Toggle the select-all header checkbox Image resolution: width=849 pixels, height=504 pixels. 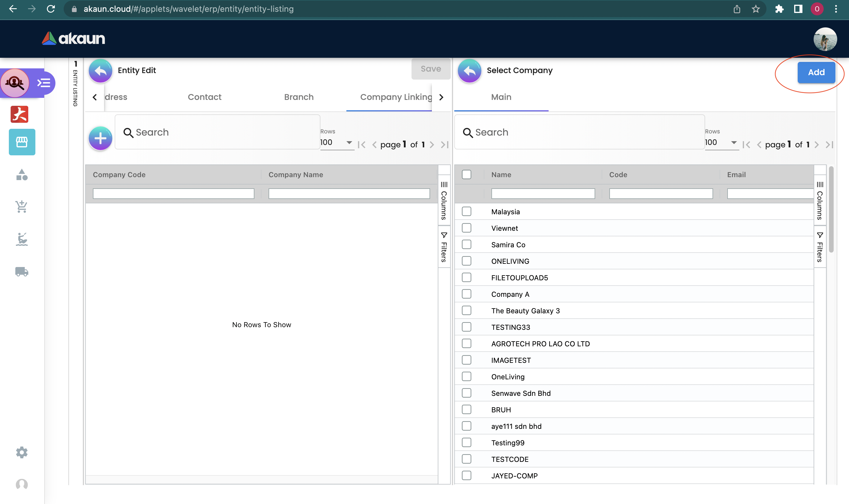click(x=467, y=174)
